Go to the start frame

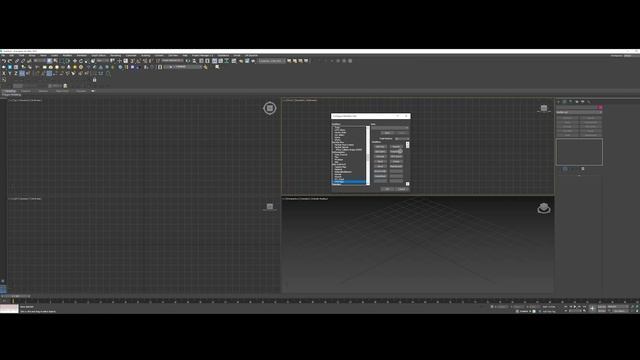(x=565, y=307)
